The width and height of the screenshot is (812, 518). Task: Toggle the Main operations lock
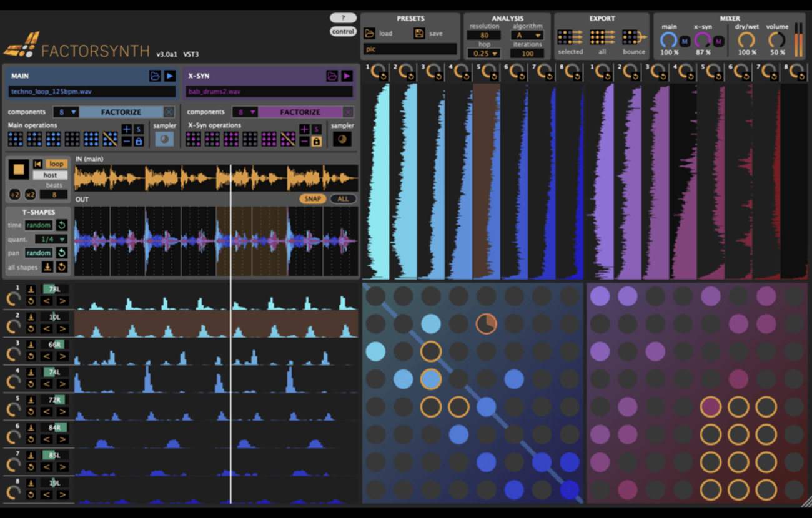(x=139, y=142)
